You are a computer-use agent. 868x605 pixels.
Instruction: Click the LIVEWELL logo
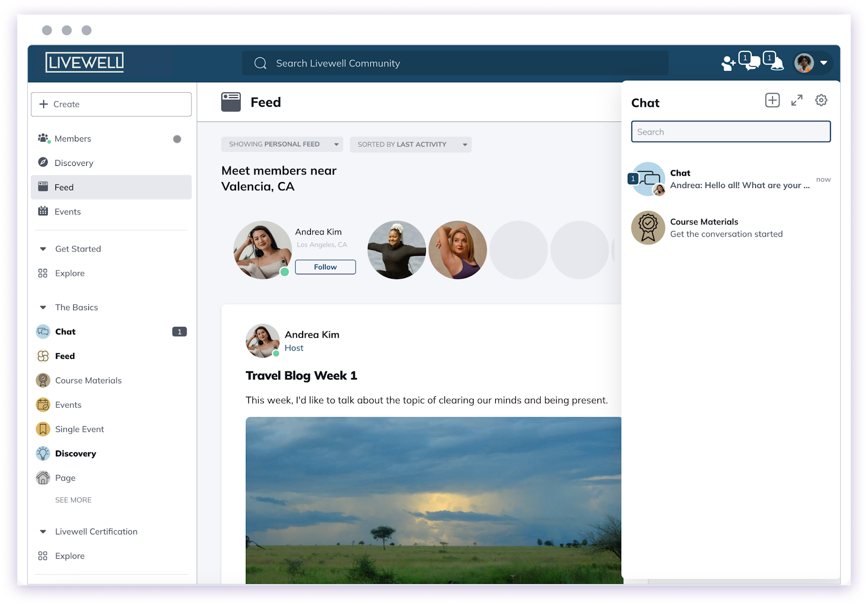pyautogui.click(x=85, y=62)
